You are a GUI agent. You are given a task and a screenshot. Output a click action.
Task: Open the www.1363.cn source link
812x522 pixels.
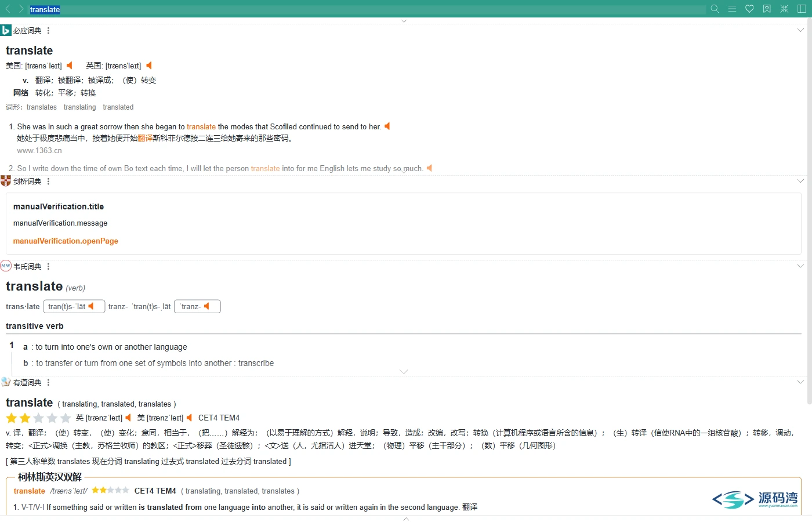pyautogui.click(x=39, y=151)
